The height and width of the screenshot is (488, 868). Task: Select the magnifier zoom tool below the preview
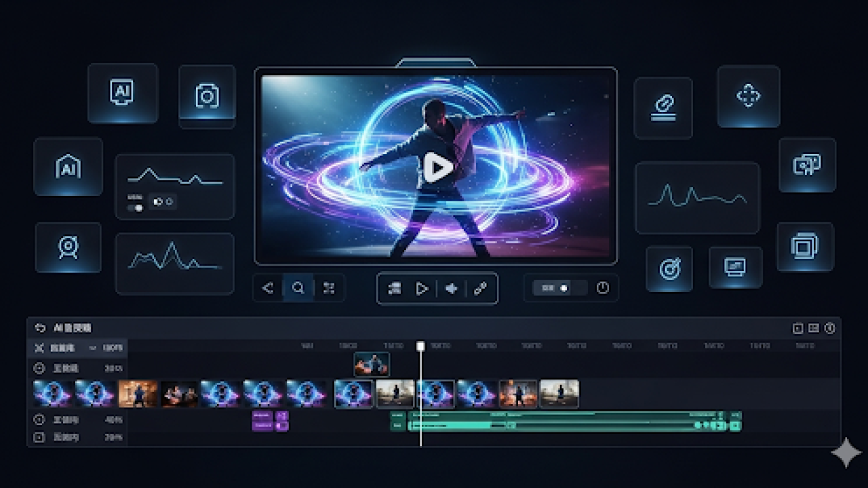pos(298,288)
